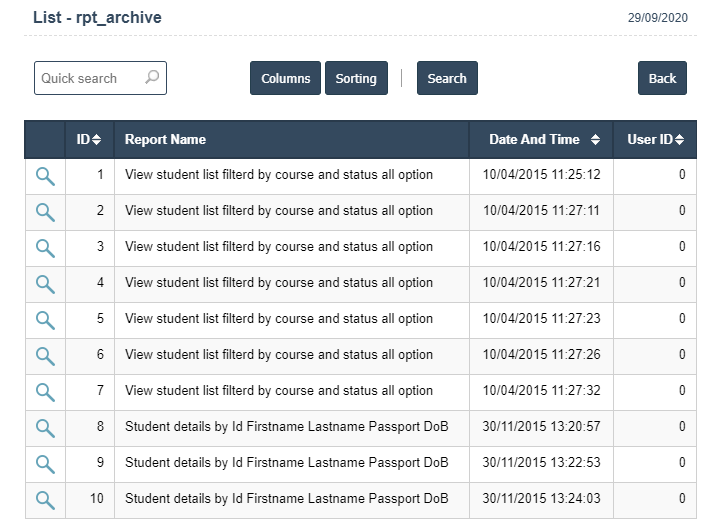Screen dimensions: 719x532
Task: Open the Columns selection button
Action: pyautogui.click(x=285, y=78)
